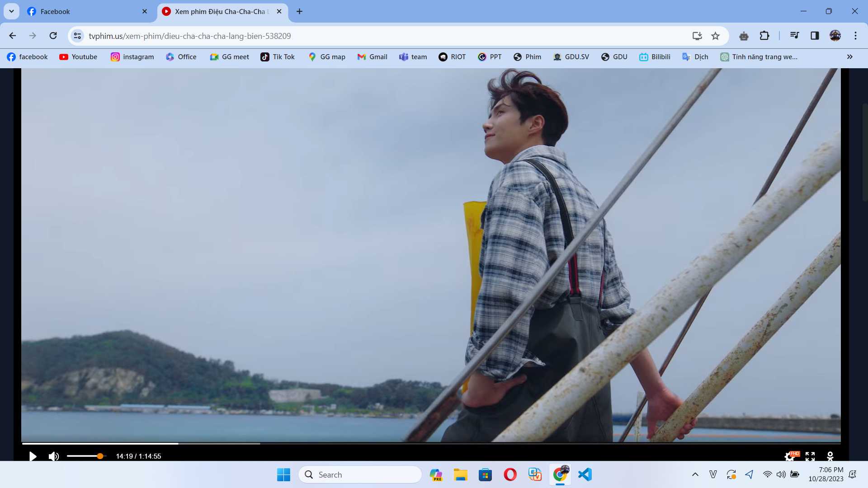Close the Facebook tab
868x488 pixels.
click(145, 11)
